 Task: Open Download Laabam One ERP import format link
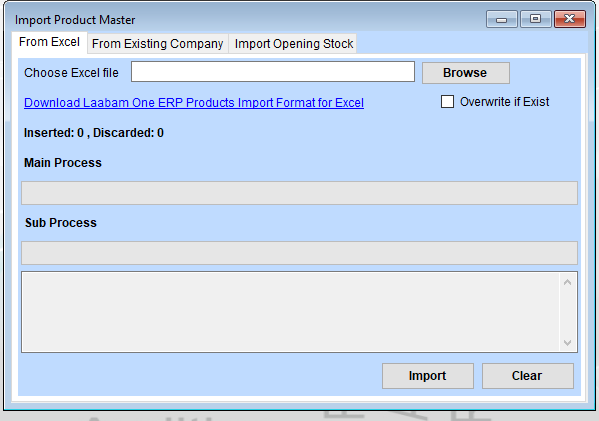point(194,103)
